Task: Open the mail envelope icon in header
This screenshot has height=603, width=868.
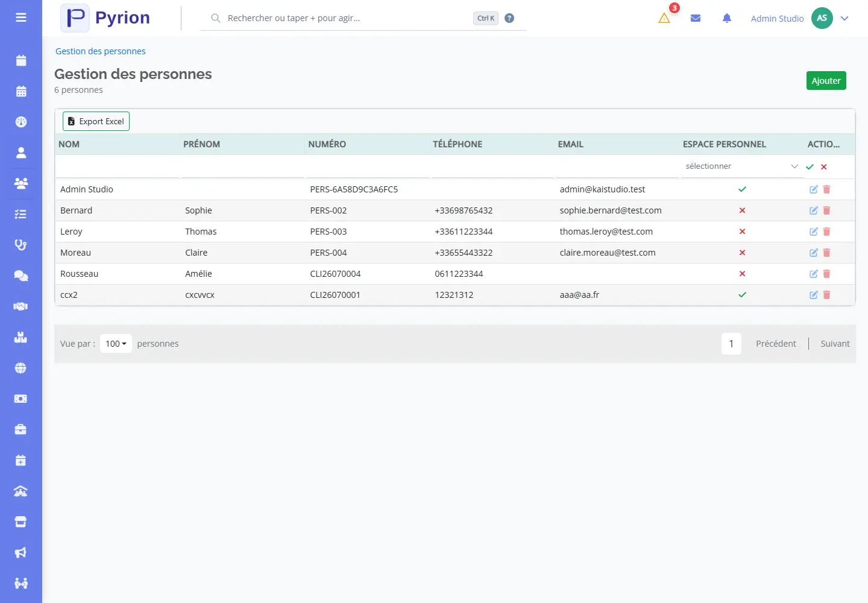Action: (696, 18)
